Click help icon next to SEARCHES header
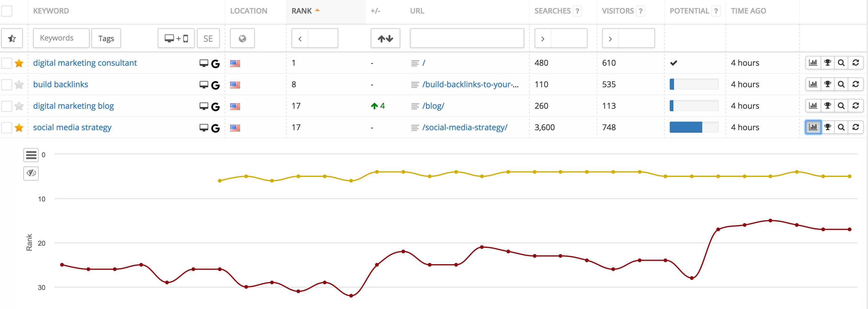The image size is (868, 309). coord(578,11)
